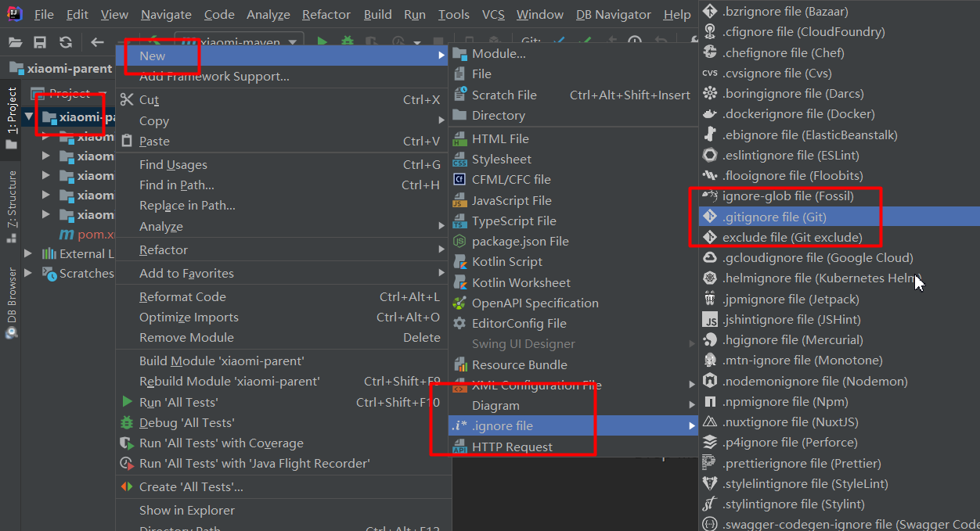
Task: Click the .prettierignore file icon
Action: pos(710,463)
